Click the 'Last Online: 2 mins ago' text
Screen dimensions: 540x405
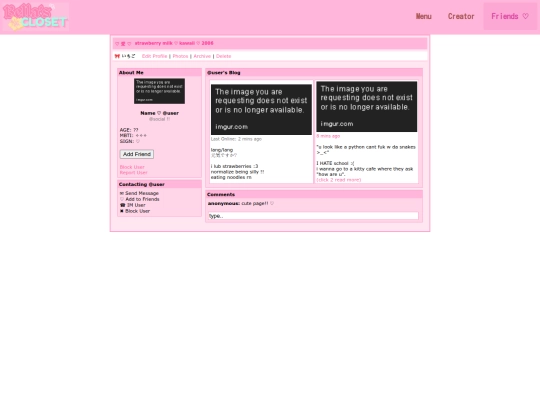coord(236,139)
